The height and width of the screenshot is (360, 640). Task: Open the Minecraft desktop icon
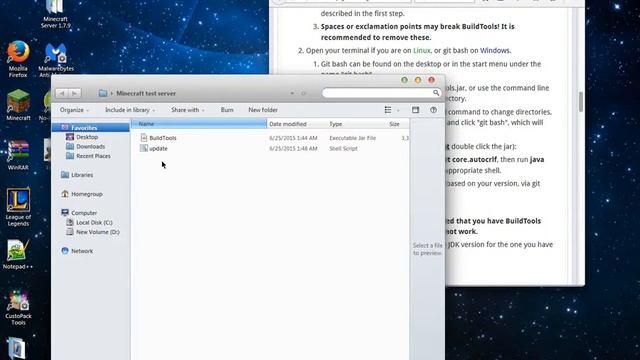pyautogui.click(x=18, y=106)
